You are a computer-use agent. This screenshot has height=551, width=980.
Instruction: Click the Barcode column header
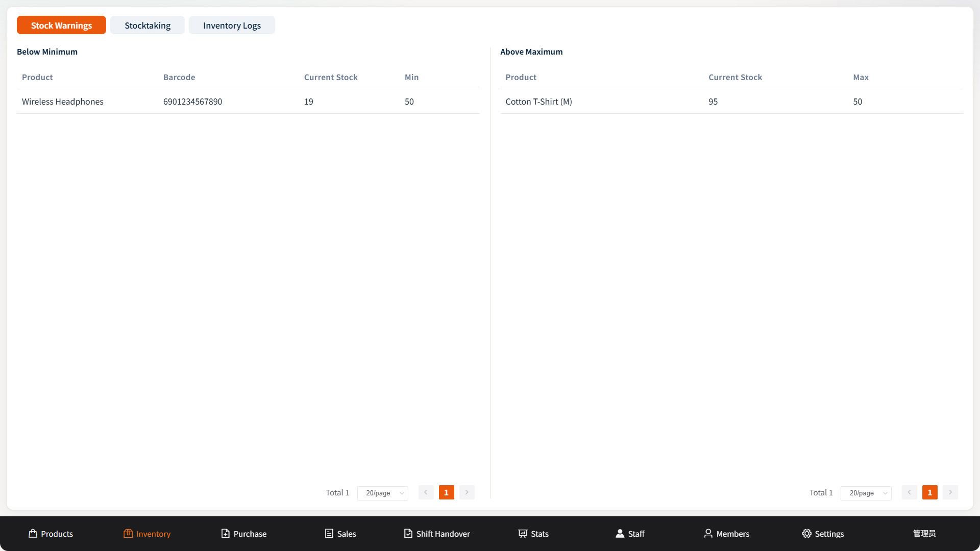pos(179,77)
